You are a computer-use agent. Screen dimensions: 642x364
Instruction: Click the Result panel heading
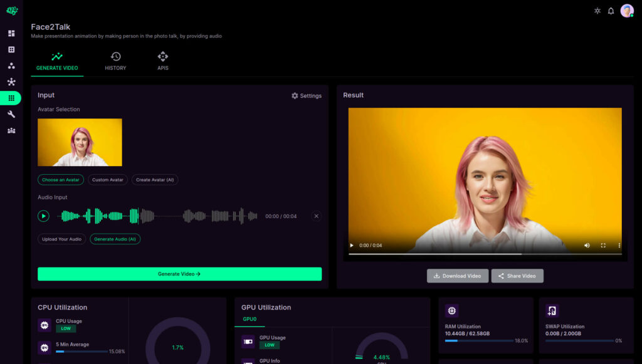[x=354, y=95]
